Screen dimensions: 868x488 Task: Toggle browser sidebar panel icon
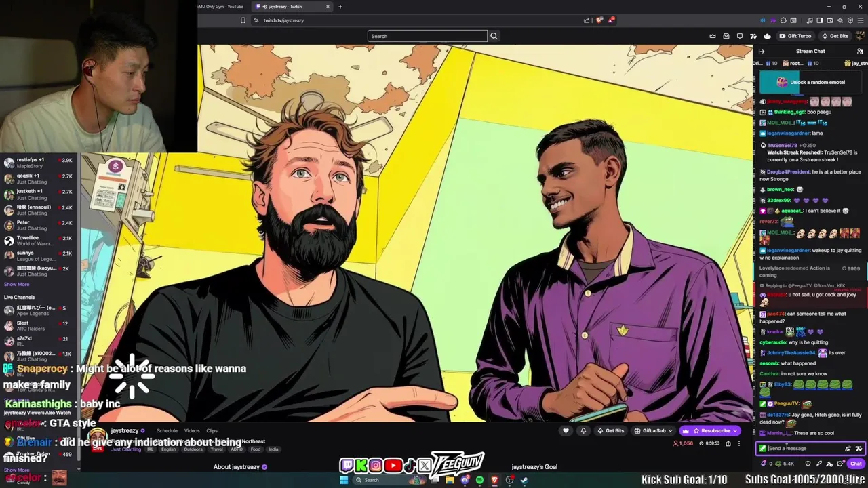tap(820, 20)
